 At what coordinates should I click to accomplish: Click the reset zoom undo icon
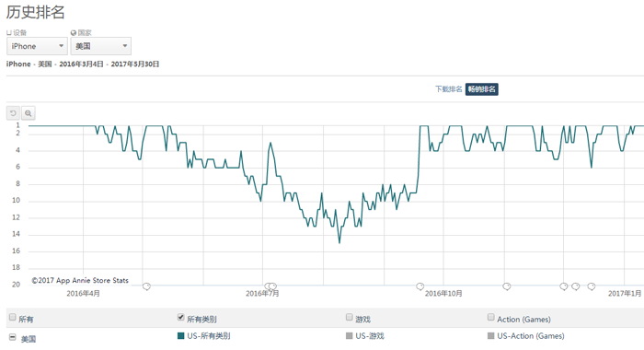[13, 112]
